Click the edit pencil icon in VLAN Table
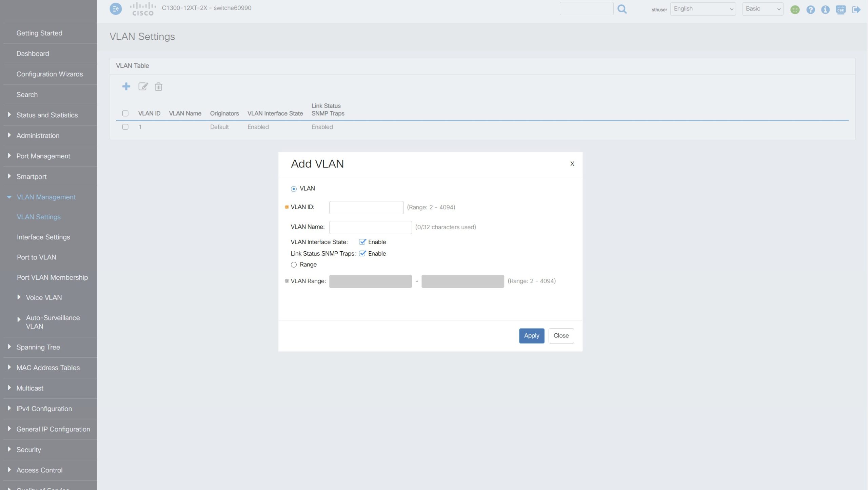Image resolution: width=868 pixels, height=490 pixels. (143, 86)
